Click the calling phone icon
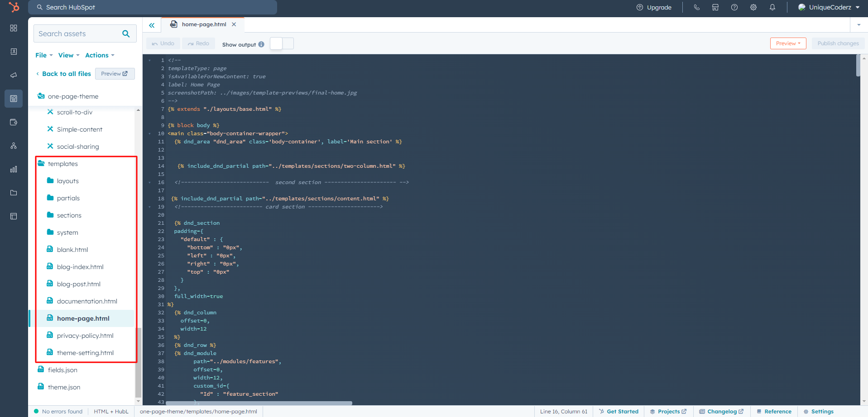The image size is (868, 417). click(697, 7)
